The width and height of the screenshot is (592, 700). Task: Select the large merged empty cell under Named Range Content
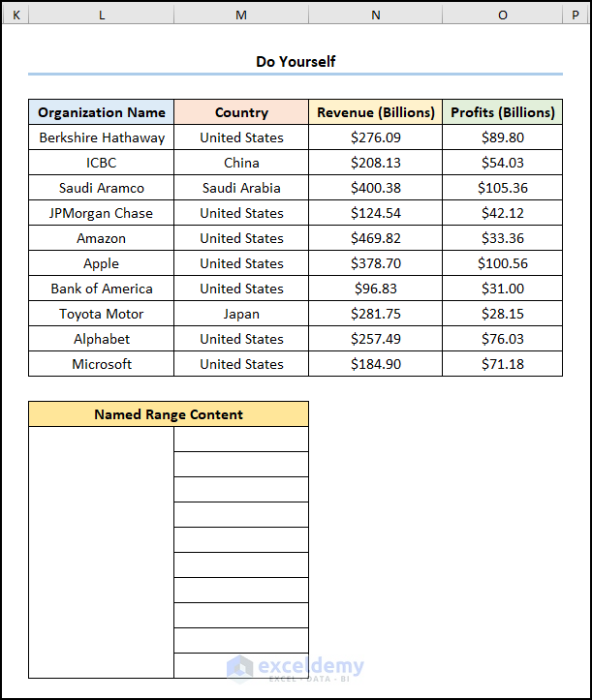pos(102,552)
